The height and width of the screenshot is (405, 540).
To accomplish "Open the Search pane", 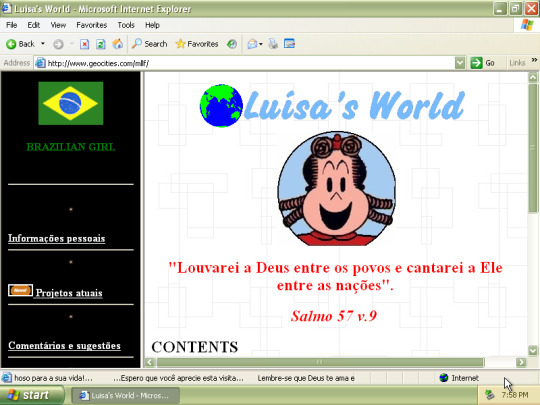I will [x=149, y=44].
